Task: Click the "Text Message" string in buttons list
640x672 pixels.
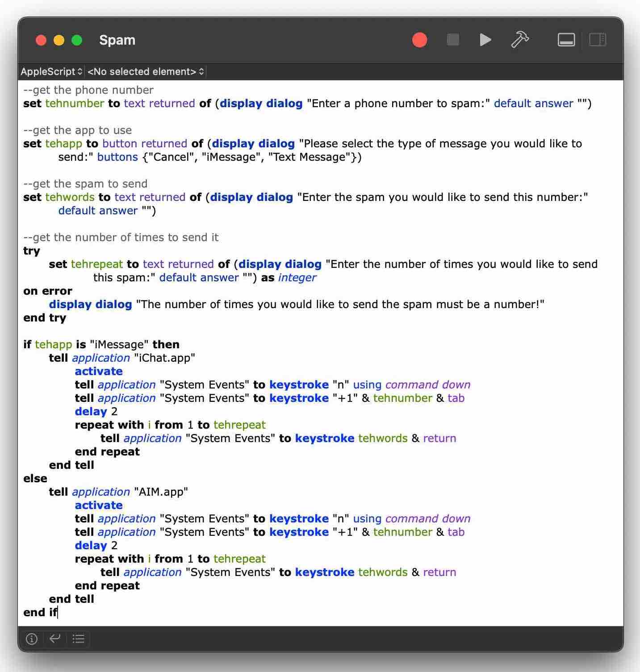Action: [310, 157]
